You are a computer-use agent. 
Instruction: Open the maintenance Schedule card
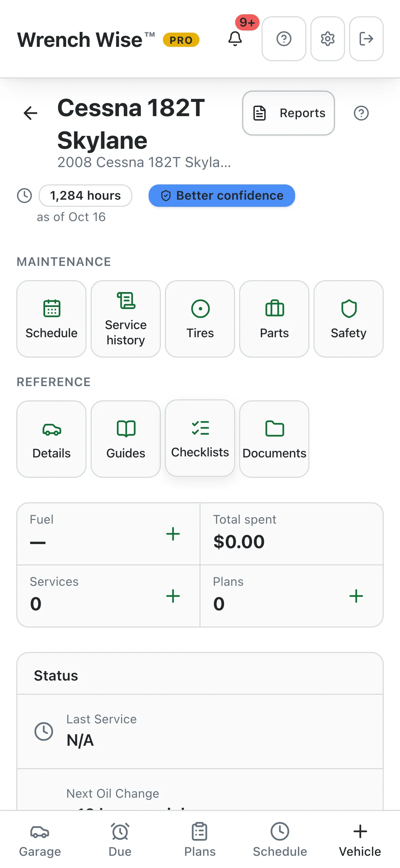coord(52,319)
